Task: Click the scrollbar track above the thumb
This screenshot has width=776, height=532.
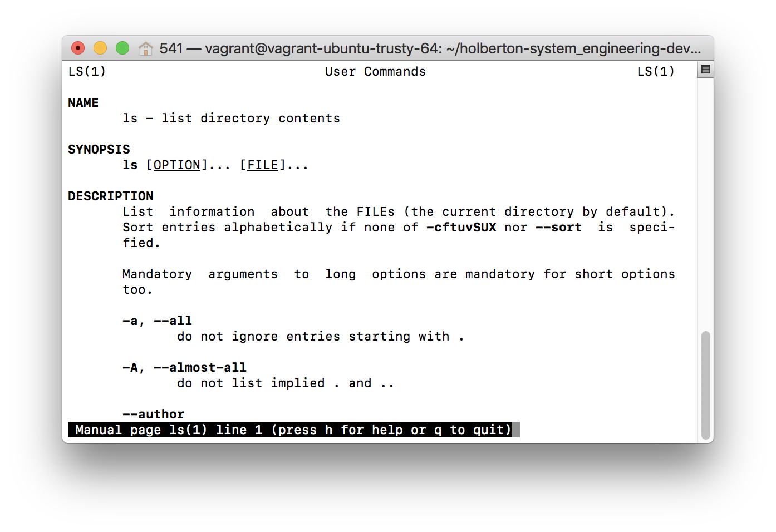Action: tap(705, 203)
